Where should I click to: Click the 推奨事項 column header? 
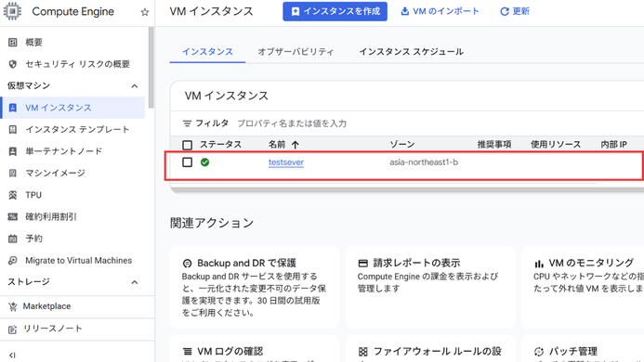click(494, 145)
